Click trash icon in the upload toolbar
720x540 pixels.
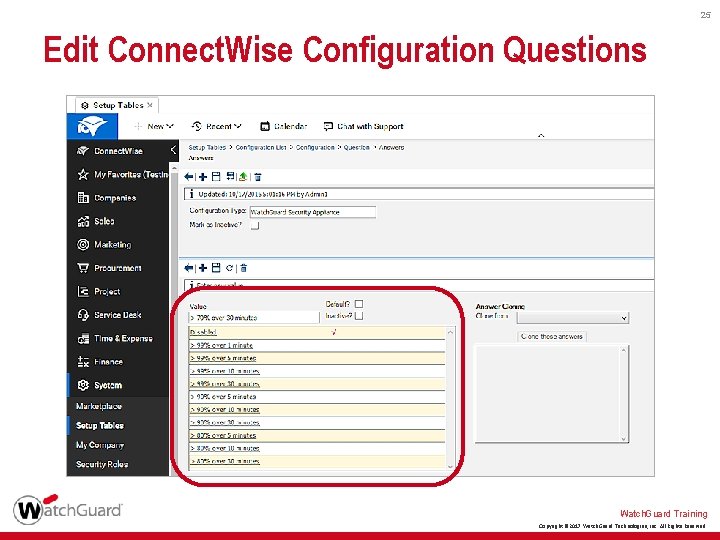click(x=258, y=176)
